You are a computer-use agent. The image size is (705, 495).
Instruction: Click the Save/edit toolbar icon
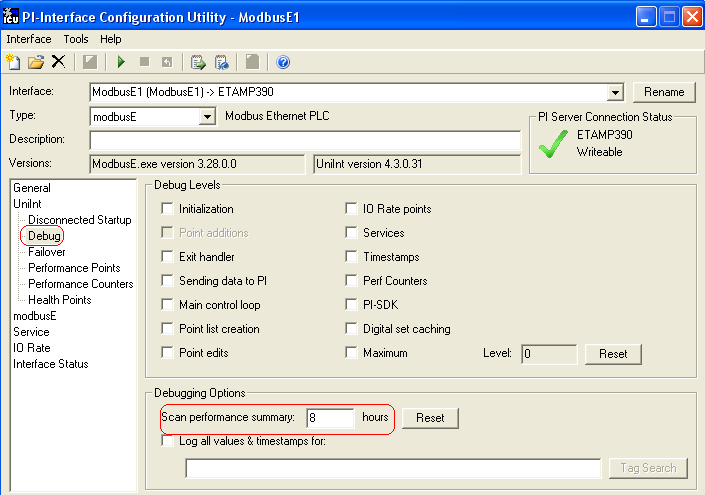pos(90,62)
